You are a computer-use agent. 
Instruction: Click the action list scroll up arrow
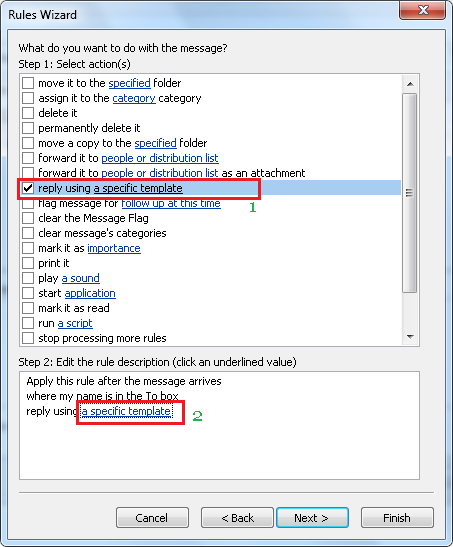point(410,84)
